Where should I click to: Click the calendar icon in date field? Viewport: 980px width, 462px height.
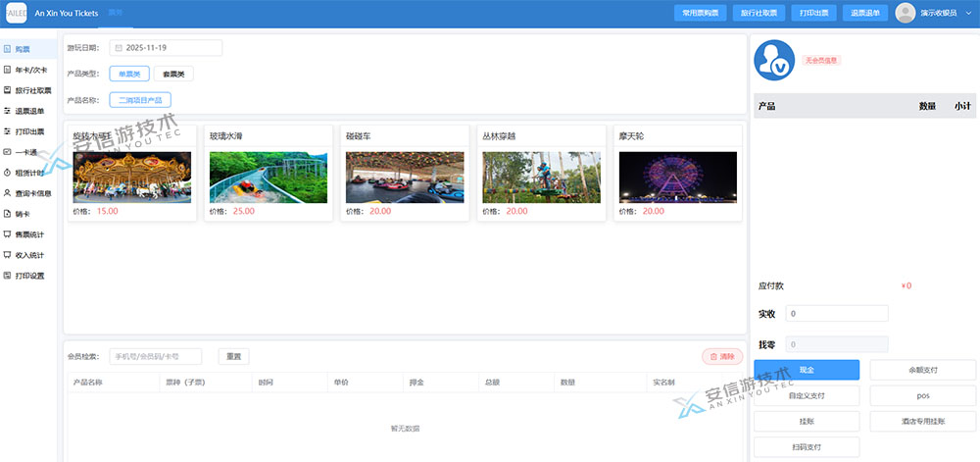point(118,48)
